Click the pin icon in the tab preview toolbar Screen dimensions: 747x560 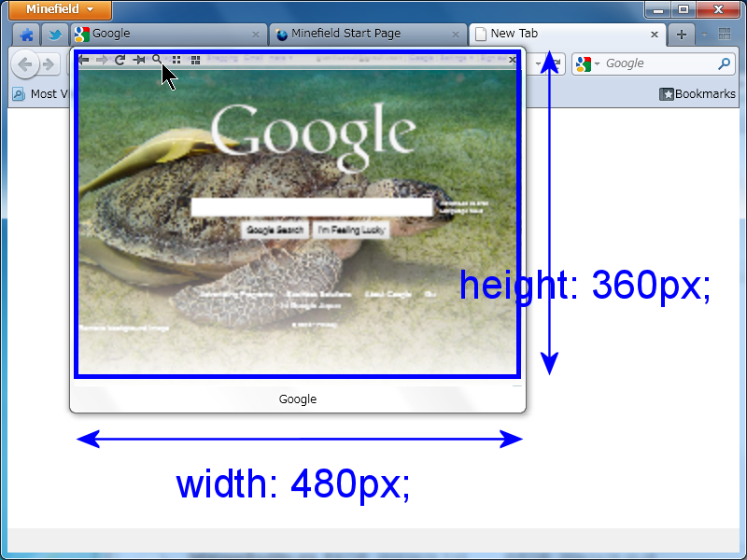(x=138, y=60)
